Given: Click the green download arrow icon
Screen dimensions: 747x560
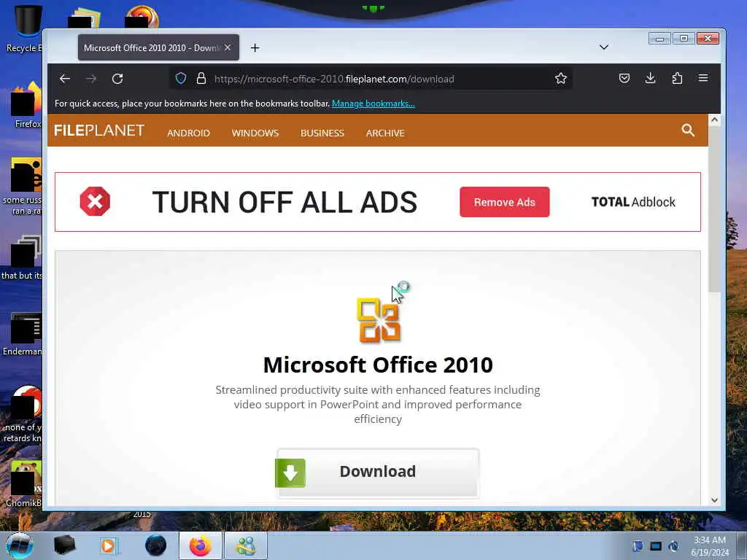Looking at the screenshot, I should point(290,472).
